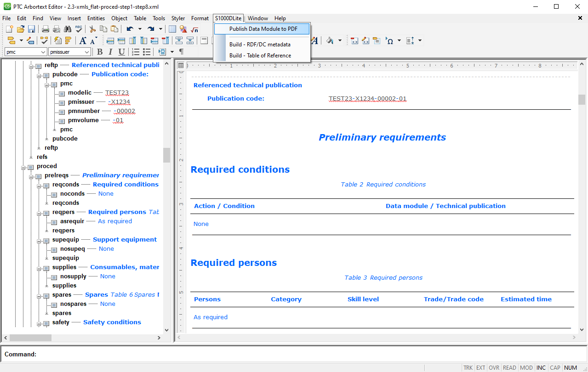Screen dimensions: 588x372
Task: Open the Styler menu
Action: click(x=178, y=18)
